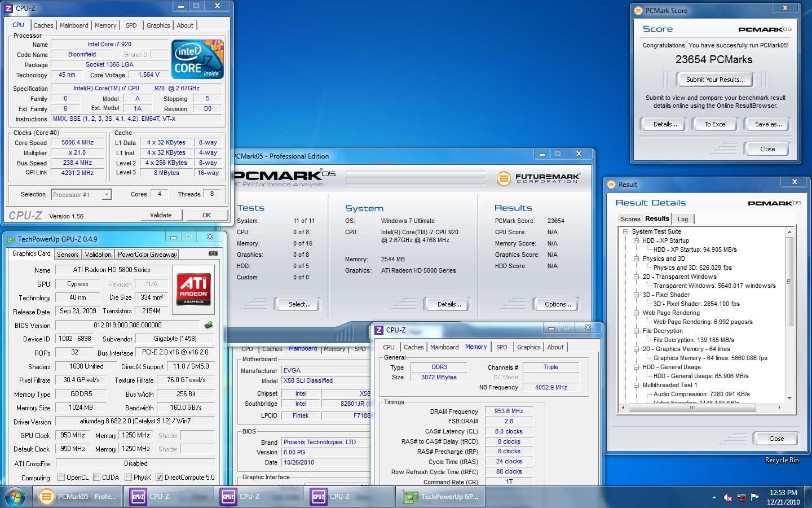Click the GPU-Z camera screenshot icon
This screenshot has height=508, width=812.
point(213,253)
